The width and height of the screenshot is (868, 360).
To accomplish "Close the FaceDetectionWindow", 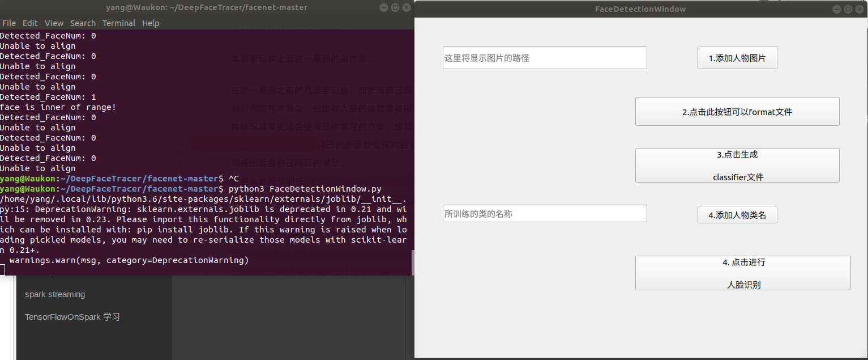I will pos(858,9).
